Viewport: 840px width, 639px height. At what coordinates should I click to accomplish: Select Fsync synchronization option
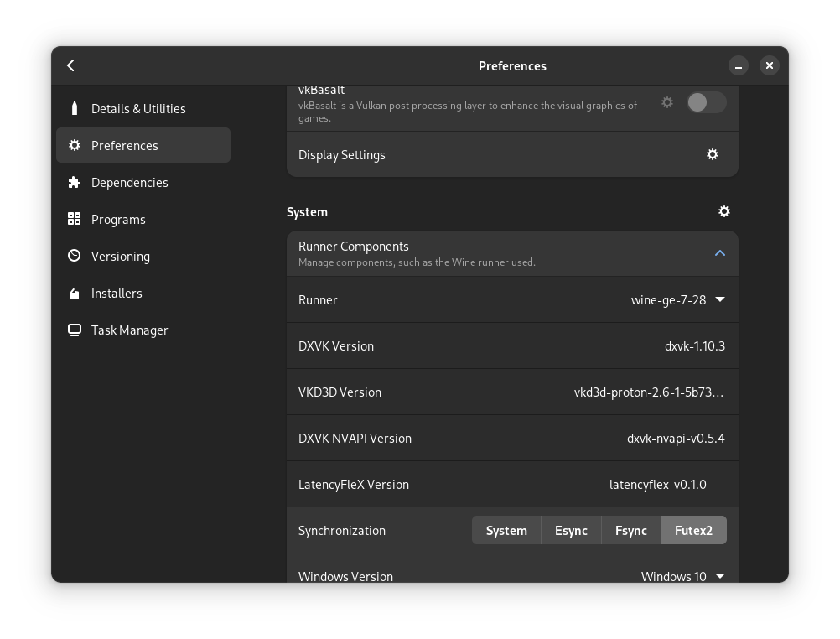coord(630,531)
